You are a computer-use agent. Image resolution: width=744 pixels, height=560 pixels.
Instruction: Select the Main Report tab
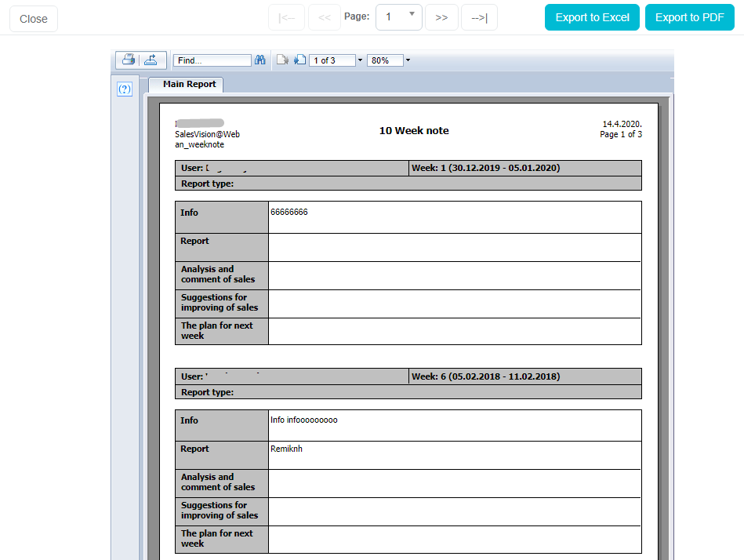pos(189,84)
